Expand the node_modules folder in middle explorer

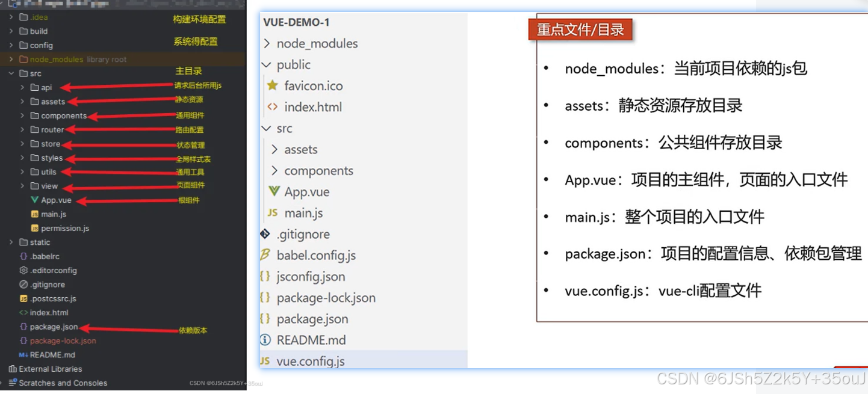click(x=266, y=43)
